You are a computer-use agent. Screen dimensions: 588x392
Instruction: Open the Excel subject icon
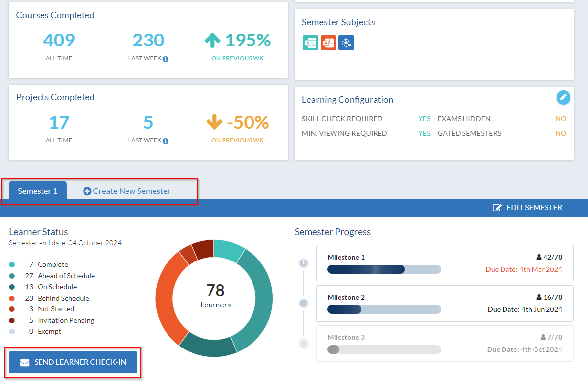click(310, 43)
